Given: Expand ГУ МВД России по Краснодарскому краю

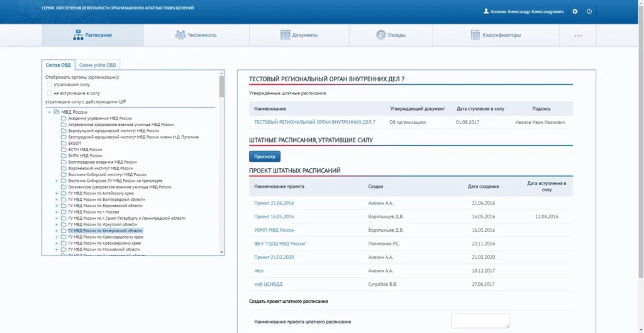Looking at the screenshot, I should 57,237.
